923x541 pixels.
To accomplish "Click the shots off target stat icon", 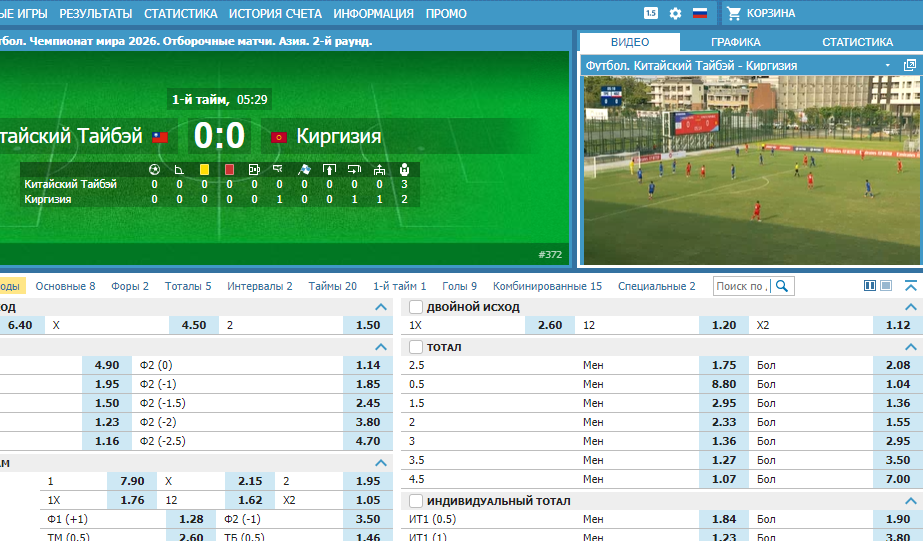I will pos(354,170).
